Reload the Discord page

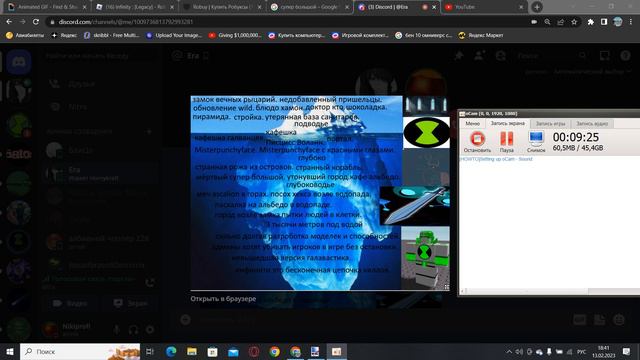tap(36, 22)
